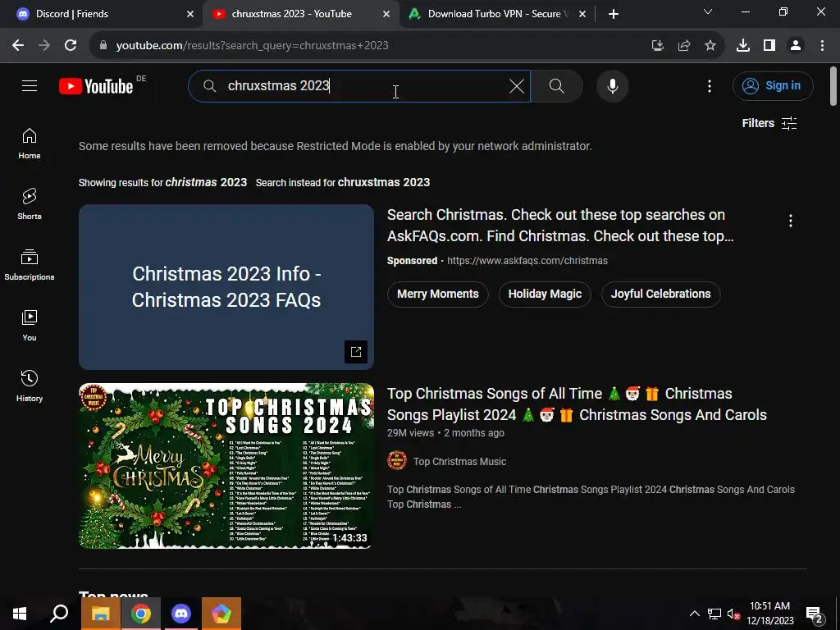View site information via the lock icon
This screenshot has height=630, width=840.
(x=103, y=46)
